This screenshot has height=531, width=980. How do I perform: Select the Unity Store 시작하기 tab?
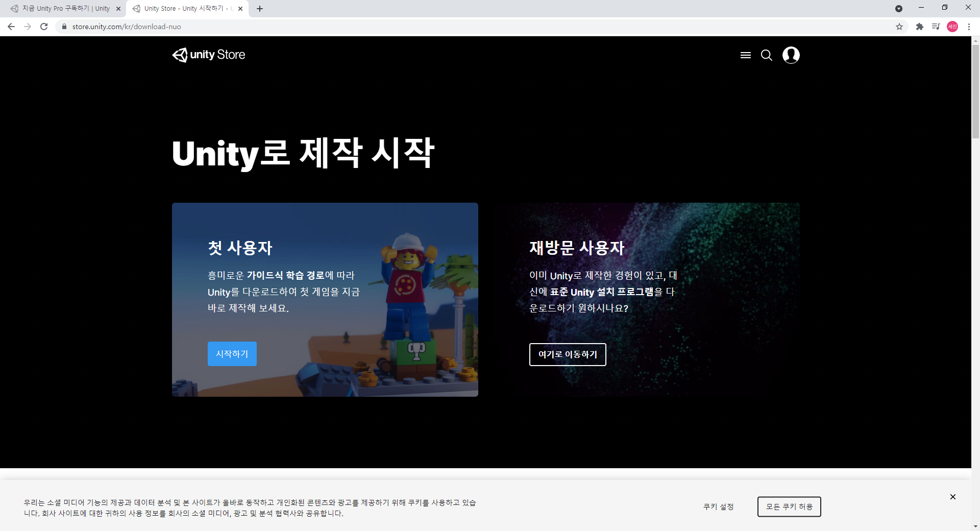[187, 9]
